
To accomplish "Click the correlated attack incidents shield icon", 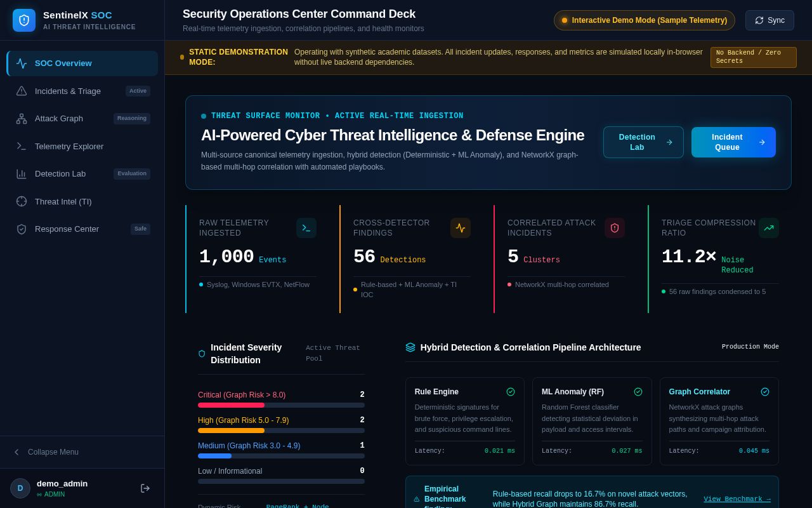I will tap(615, 228).
